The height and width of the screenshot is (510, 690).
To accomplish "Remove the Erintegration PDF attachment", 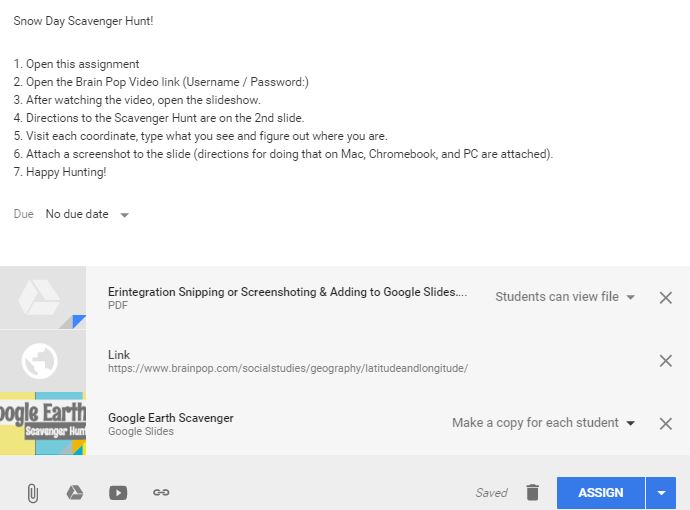I will click(x=666, y=297).
